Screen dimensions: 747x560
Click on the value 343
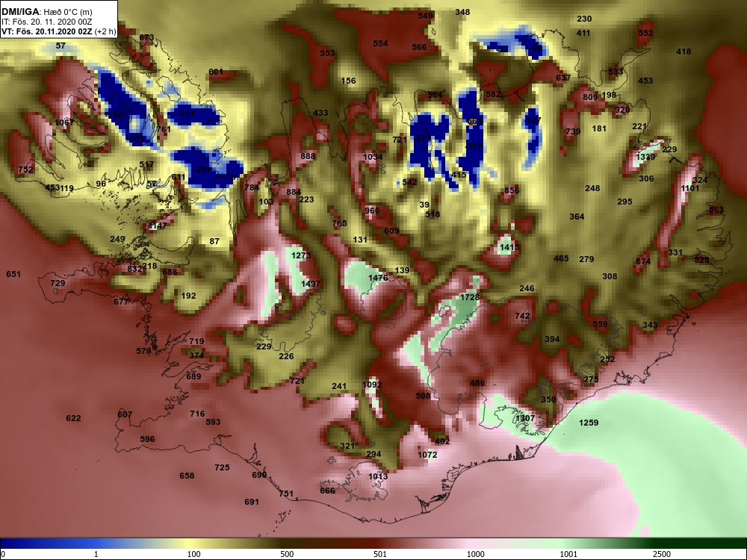[x=650, y=325]
